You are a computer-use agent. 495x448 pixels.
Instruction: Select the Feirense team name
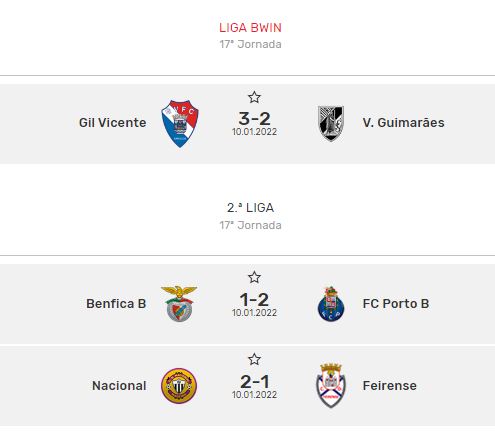pos(389,386)
